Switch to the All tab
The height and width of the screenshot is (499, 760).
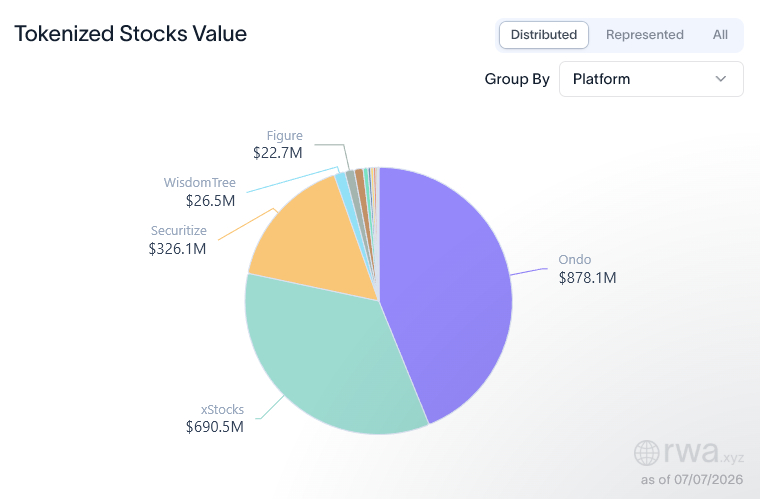coord(720,35)
